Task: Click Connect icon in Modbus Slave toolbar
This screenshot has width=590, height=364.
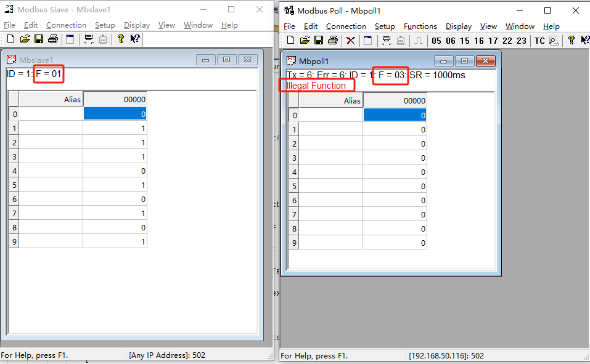Action: [89, 39]
